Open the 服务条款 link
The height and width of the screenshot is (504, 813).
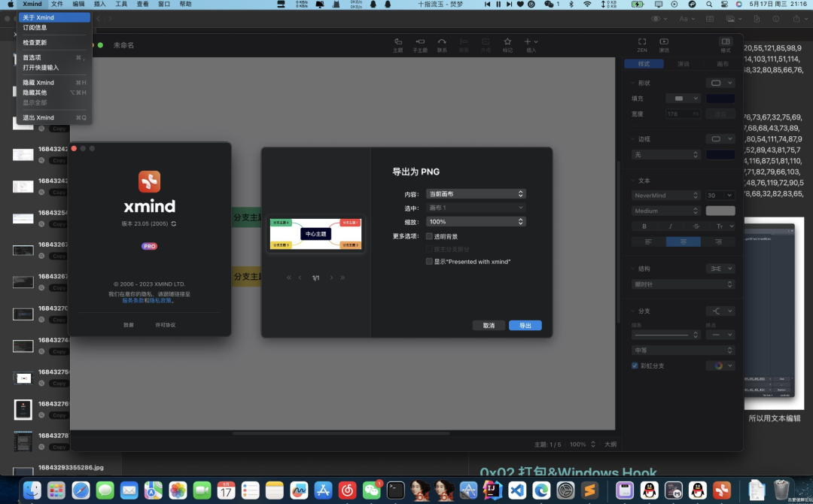click(x=132, y=300)
